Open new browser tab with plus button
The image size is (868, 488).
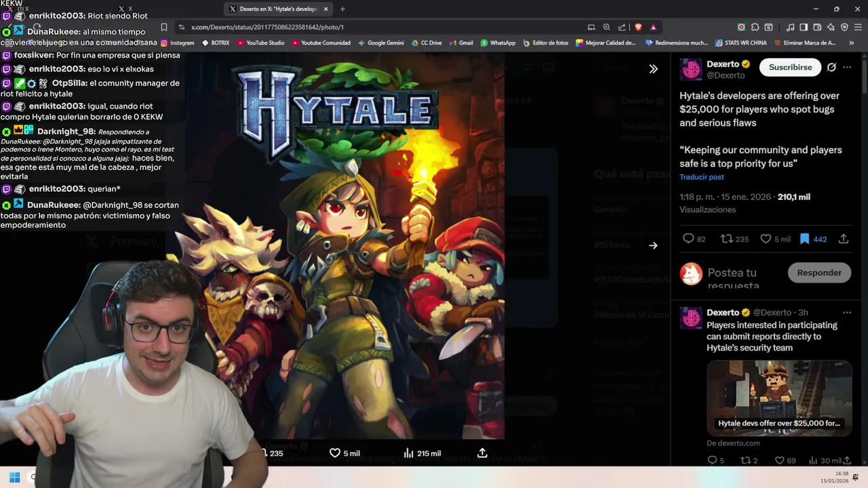[x=342, y=9]
